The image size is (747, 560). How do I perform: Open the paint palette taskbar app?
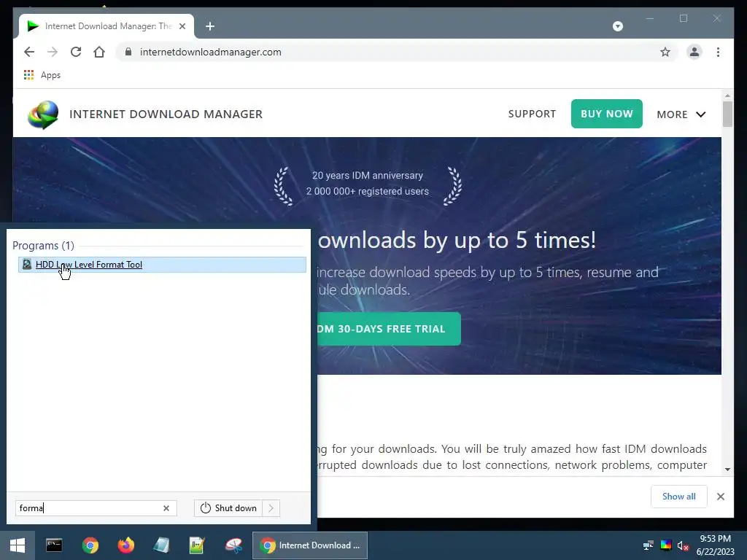233,545
